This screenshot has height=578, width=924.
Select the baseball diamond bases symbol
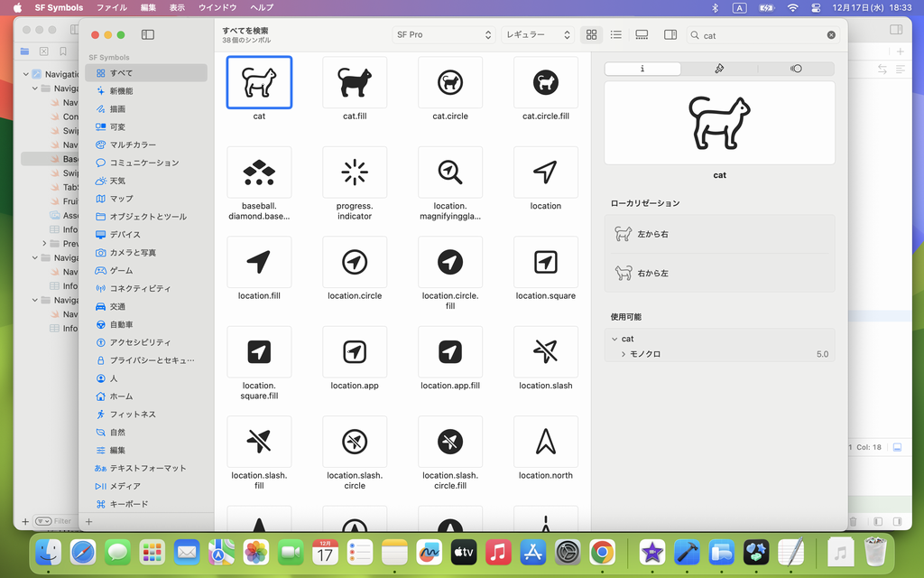(259, 172)
